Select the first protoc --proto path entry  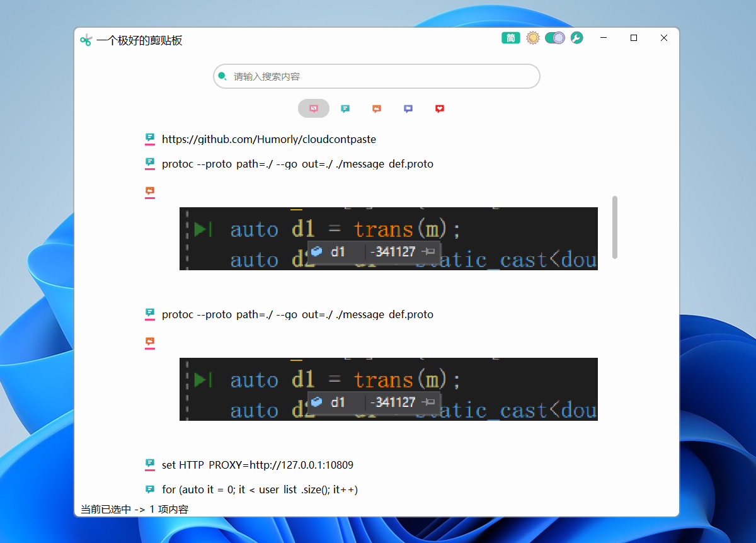coord(297,164)
